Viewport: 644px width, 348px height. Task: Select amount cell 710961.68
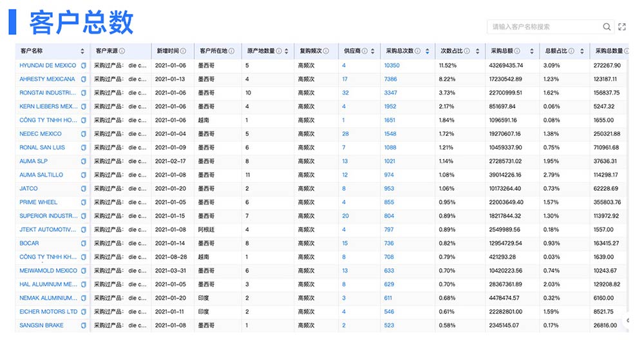pos(606,148)
